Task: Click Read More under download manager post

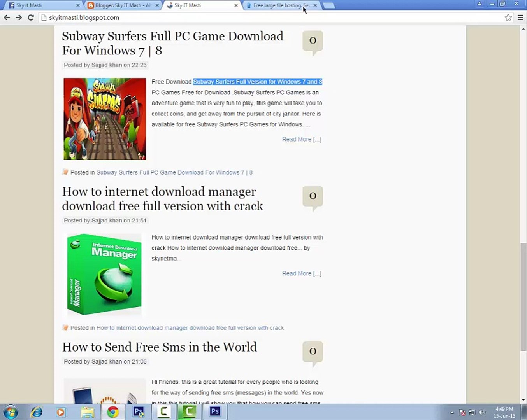Action: pyautogui.click(x=302, y=273)
